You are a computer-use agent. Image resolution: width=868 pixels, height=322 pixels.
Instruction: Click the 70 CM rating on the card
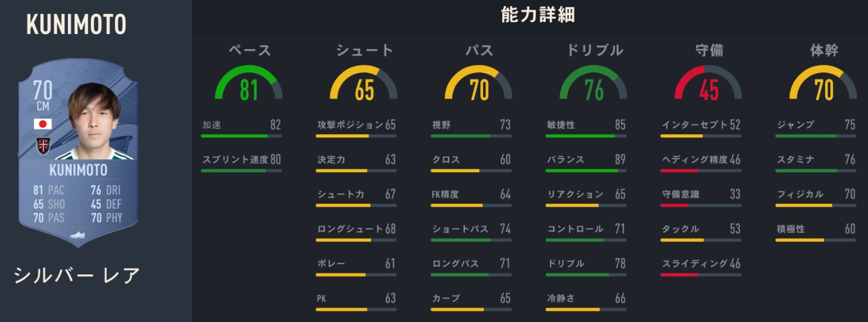43,96
